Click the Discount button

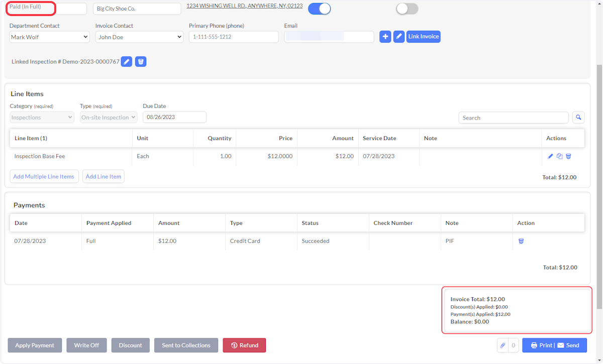[131, 345]
